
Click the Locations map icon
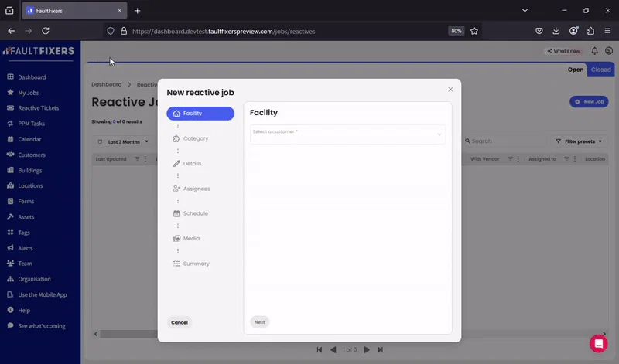pyautogui.click(x=11, y=185)
